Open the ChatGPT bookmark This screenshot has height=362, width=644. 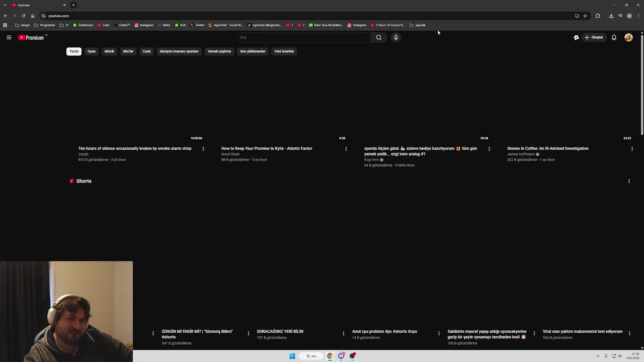click(x=122, y=25)
